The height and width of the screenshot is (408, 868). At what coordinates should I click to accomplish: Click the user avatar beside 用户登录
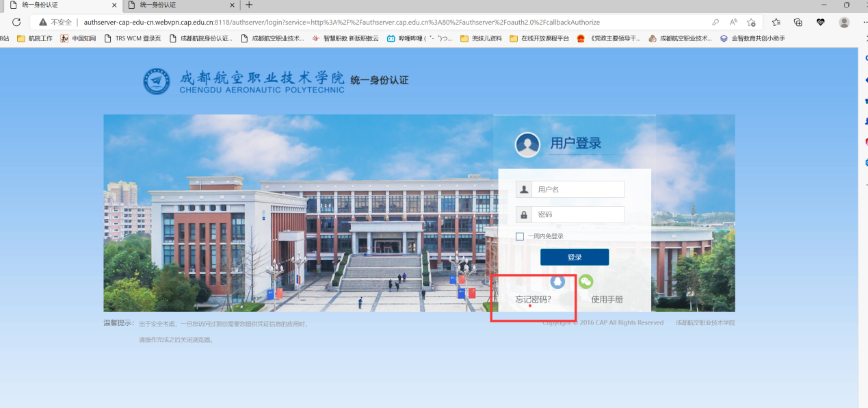[x=528, y=144]
